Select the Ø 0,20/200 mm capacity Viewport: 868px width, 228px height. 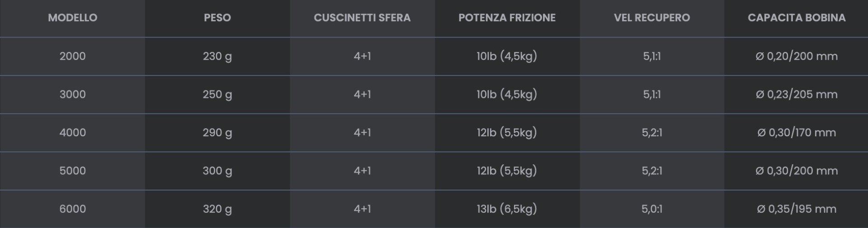click(x=796, y=56)
